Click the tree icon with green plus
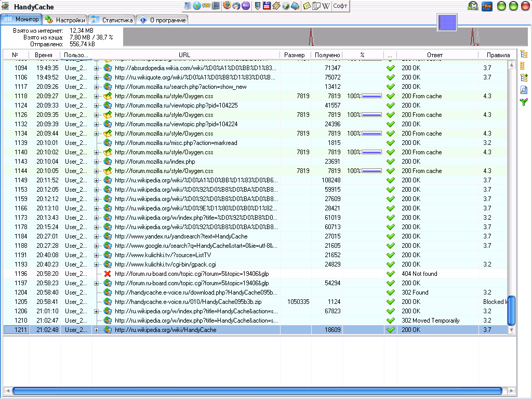 pos(524,78)
